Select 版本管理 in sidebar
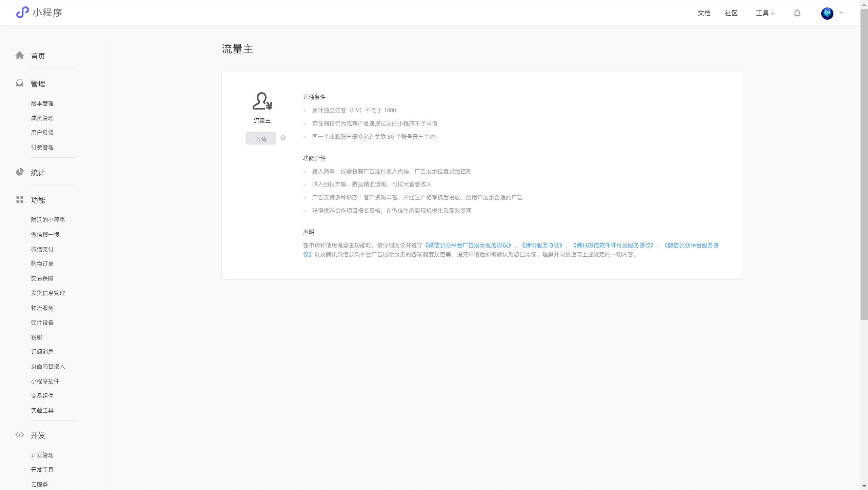The height and width of the screenshot is (490, 868). click(42, 103)
